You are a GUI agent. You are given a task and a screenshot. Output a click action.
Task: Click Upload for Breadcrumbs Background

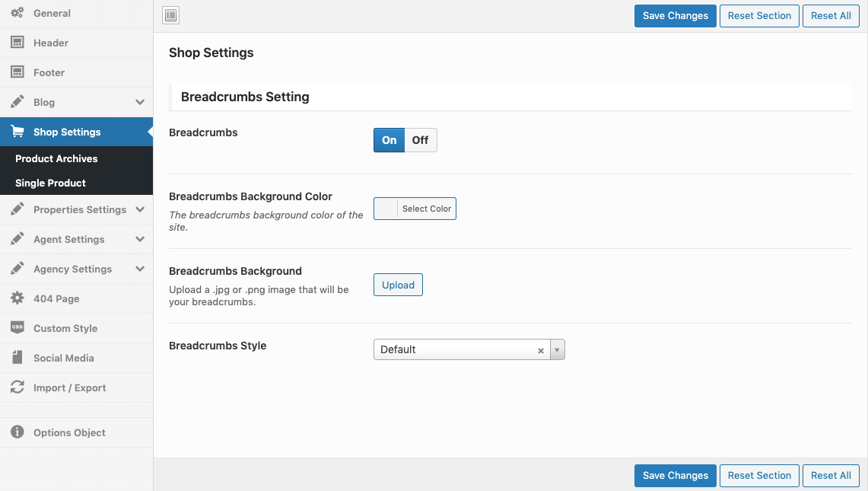[x=398, y=285]
